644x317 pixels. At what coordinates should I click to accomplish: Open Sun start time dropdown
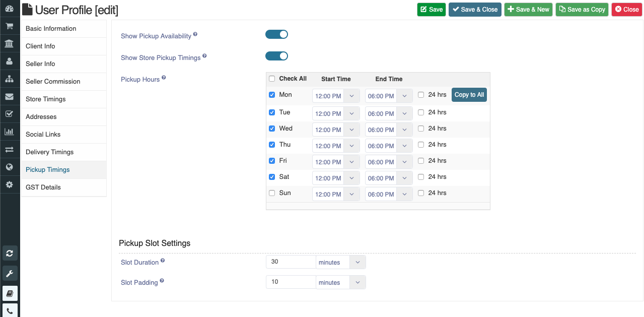pyautogui.click(x=336, y=194)
